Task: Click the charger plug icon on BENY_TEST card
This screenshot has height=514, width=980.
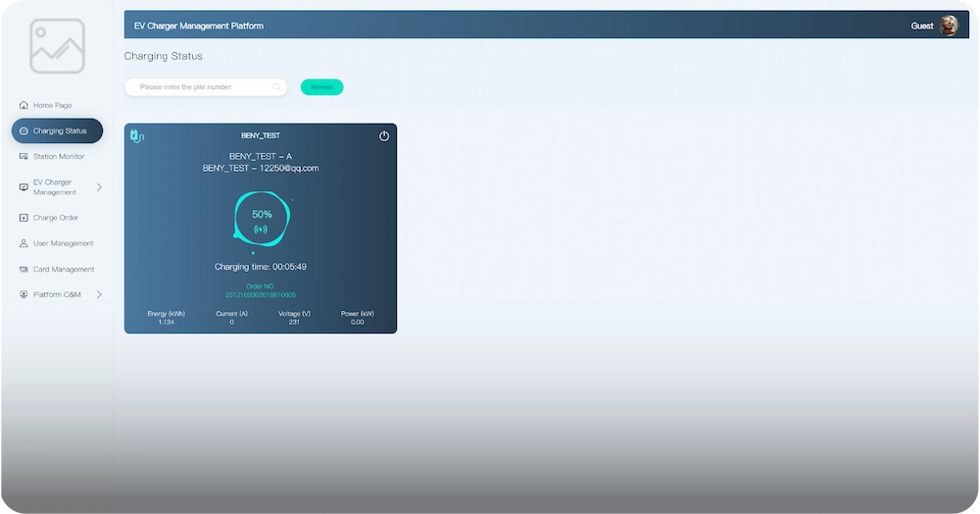Action: (137, 136)
